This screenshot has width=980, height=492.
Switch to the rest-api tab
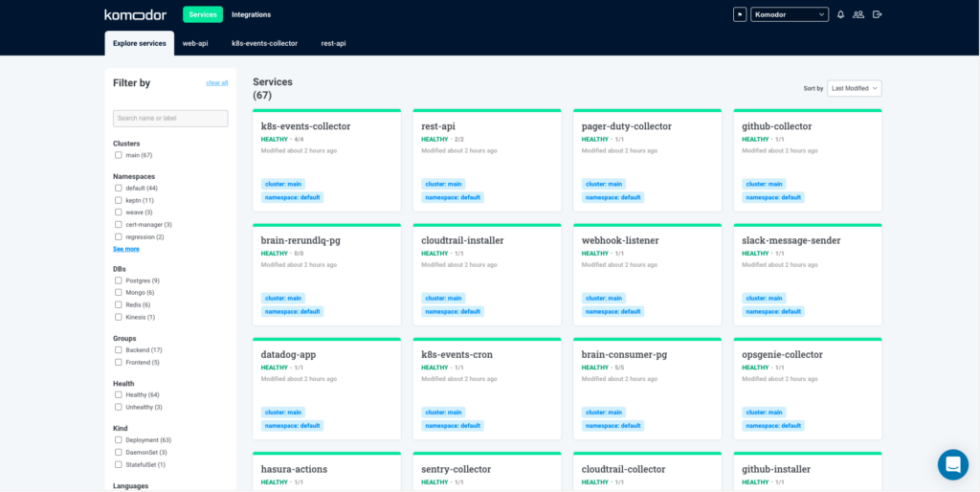coord(333,44)
